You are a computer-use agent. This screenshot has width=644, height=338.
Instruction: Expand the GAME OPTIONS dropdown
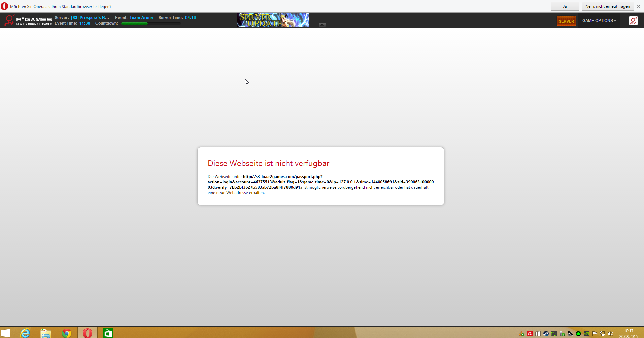pos(599,21)
